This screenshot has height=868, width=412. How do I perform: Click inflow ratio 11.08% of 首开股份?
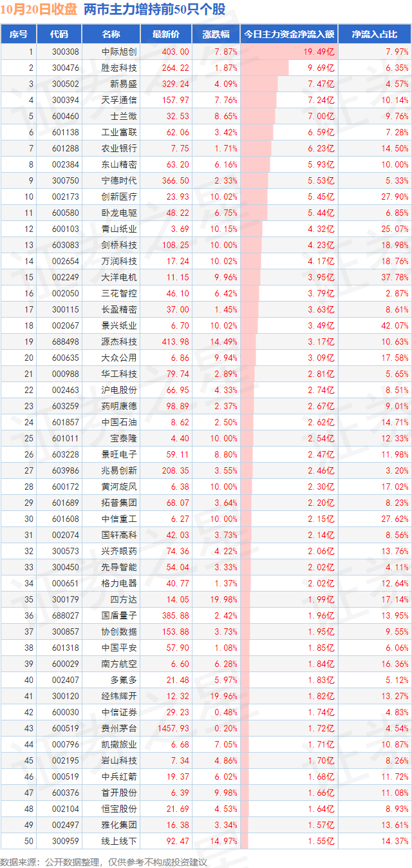click(395, 793)
